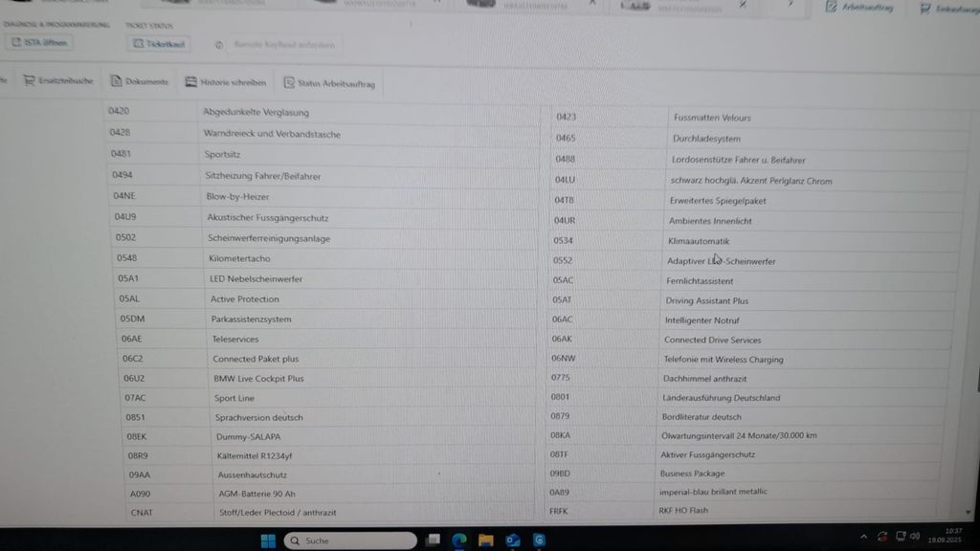Click the scrollbar down arrow of the table
Screen dimensions: 980x551
pos(968,513)
